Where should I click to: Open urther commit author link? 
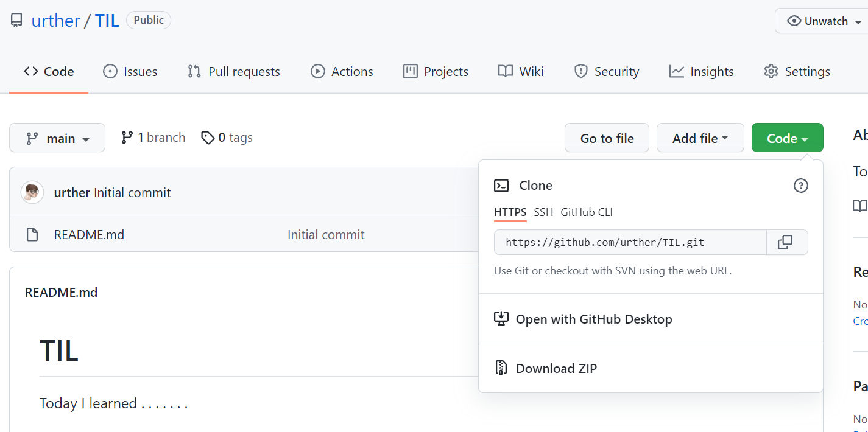tap(72, 192)
